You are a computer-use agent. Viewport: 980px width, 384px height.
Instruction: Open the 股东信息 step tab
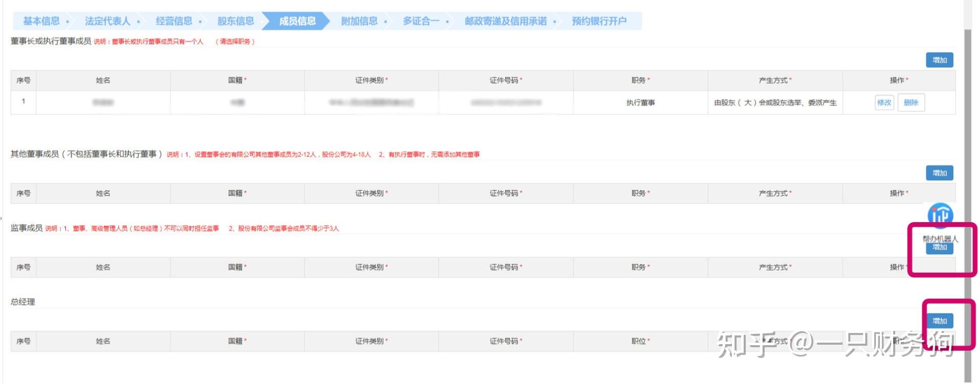236,21
